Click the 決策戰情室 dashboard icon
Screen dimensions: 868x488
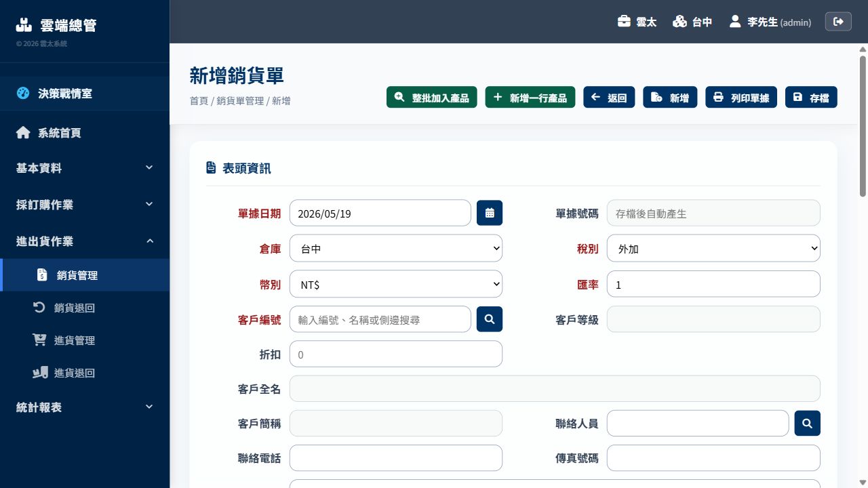(x=23, y=94)
